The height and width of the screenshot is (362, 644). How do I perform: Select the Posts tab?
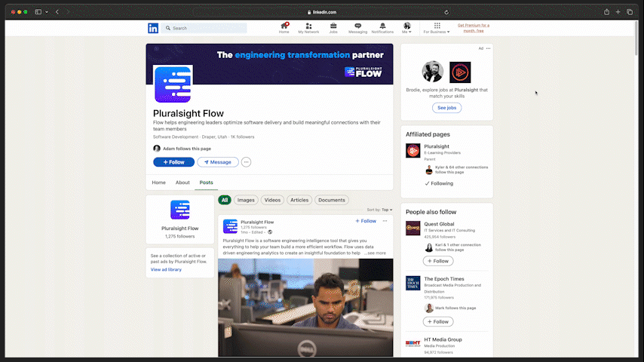pyautogui.click(x=206, y=183)
